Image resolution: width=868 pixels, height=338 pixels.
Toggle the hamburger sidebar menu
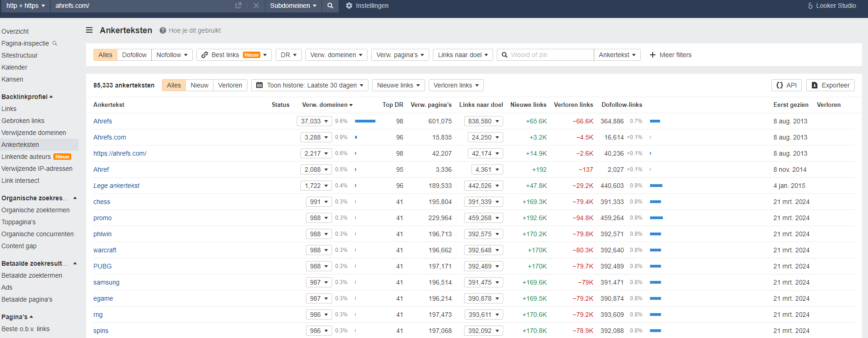89,30
